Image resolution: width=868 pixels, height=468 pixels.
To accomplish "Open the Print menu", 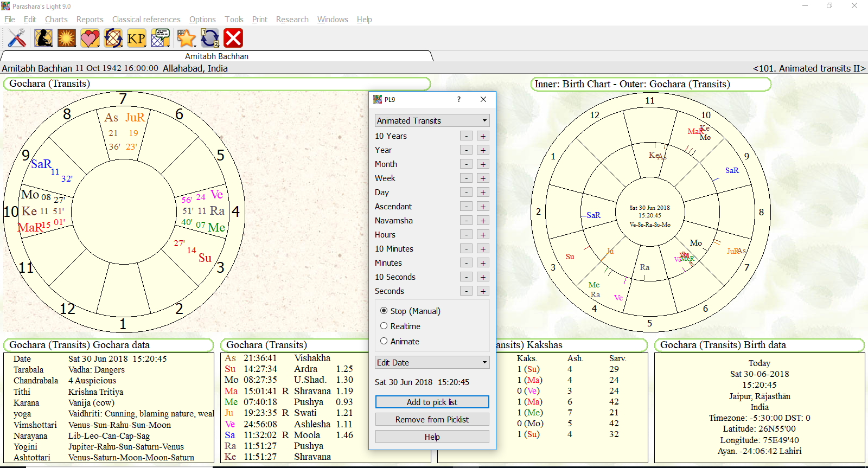I will [x=260, y=20].
